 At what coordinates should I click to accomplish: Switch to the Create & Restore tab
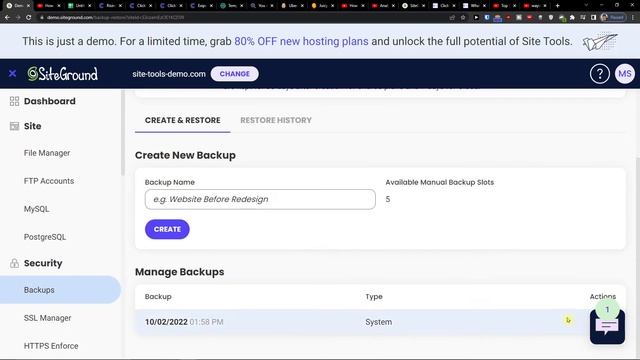click(x=182, y=120)
